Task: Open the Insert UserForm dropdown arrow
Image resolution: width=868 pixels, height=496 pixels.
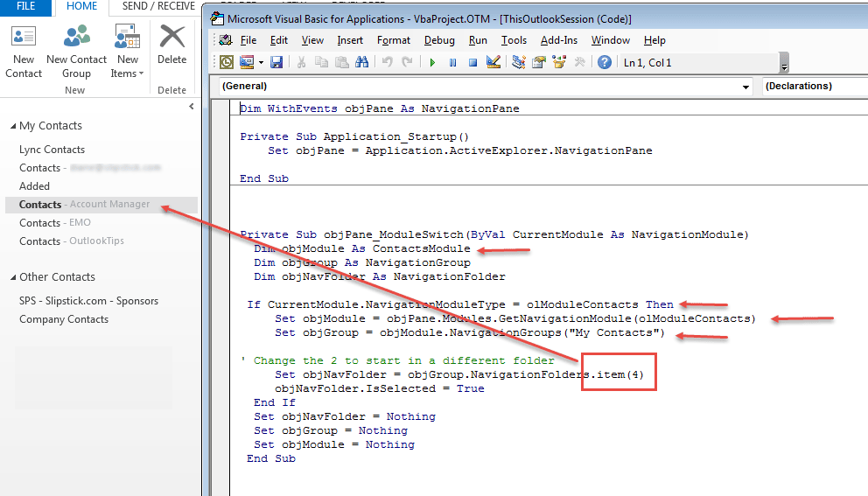Action: click(261, 63)
